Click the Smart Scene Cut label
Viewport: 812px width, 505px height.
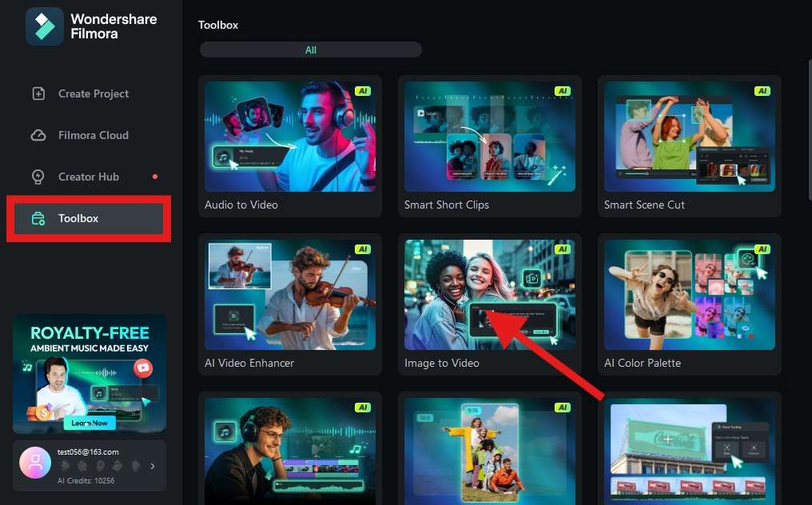pos(644,205)
